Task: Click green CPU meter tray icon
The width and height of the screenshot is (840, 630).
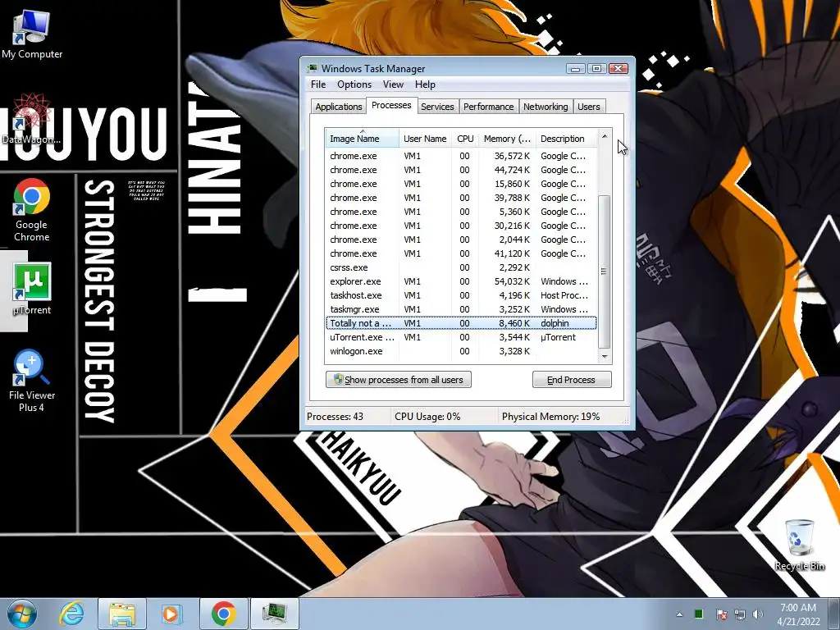Action: [699, 614]
